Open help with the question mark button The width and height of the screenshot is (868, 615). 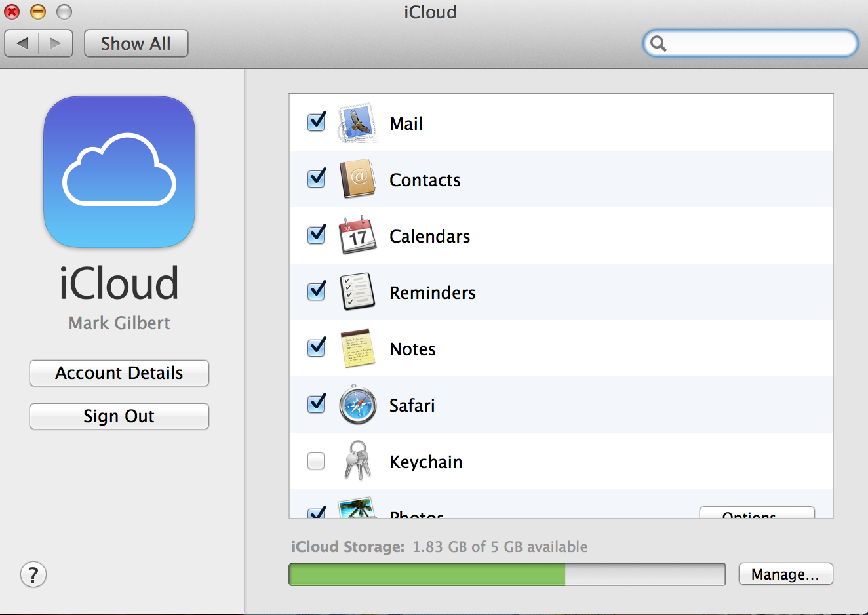coord(33,575)
